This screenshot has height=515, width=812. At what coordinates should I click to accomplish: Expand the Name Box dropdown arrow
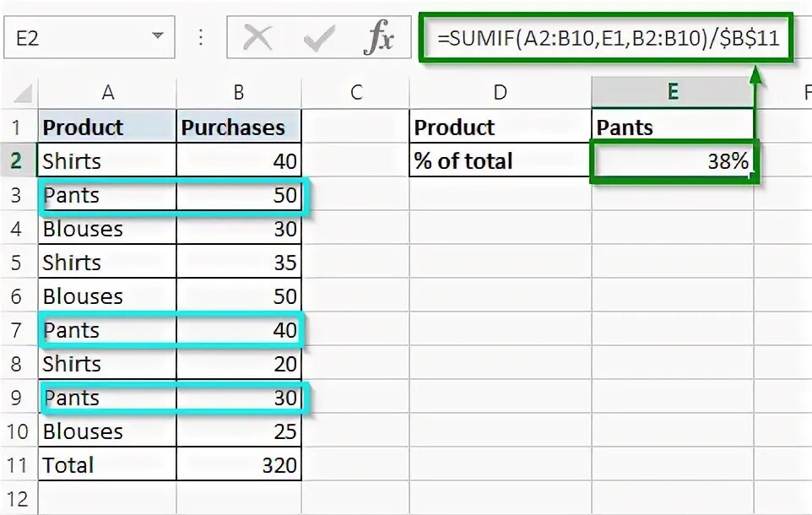tap(158, 38)
